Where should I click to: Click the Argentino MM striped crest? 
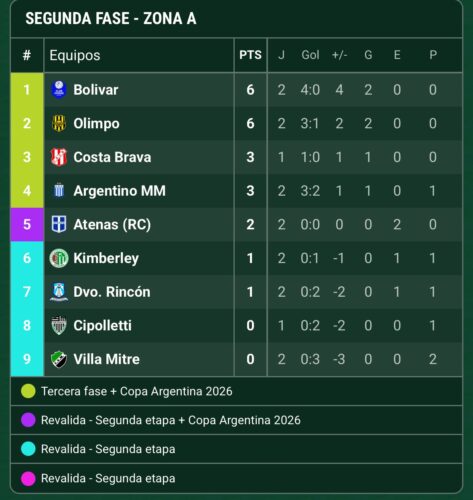[59, 191]
